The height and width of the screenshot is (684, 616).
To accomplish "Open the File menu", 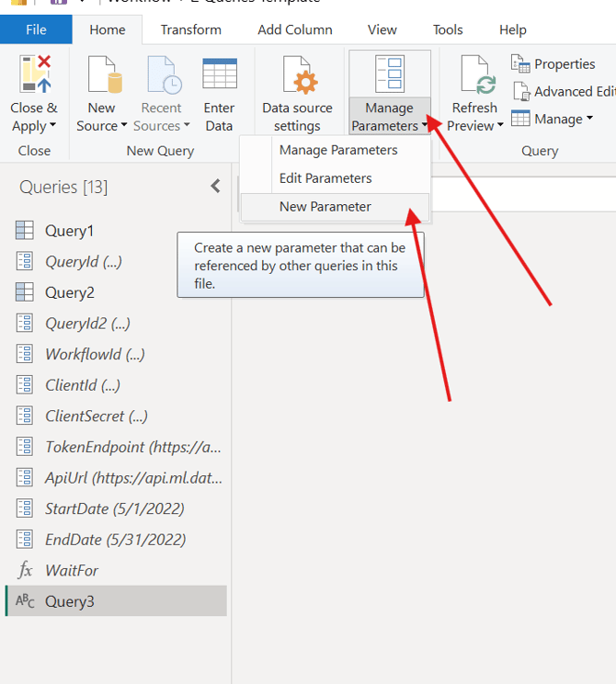I will pyautogui.click(x=36, y=29).
